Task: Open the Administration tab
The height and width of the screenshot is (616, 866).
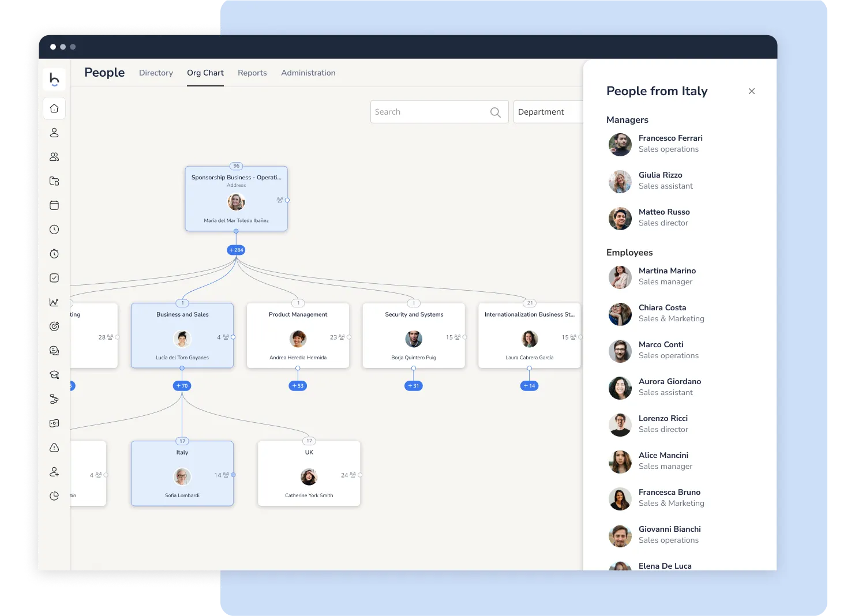Action: point(308,73)
